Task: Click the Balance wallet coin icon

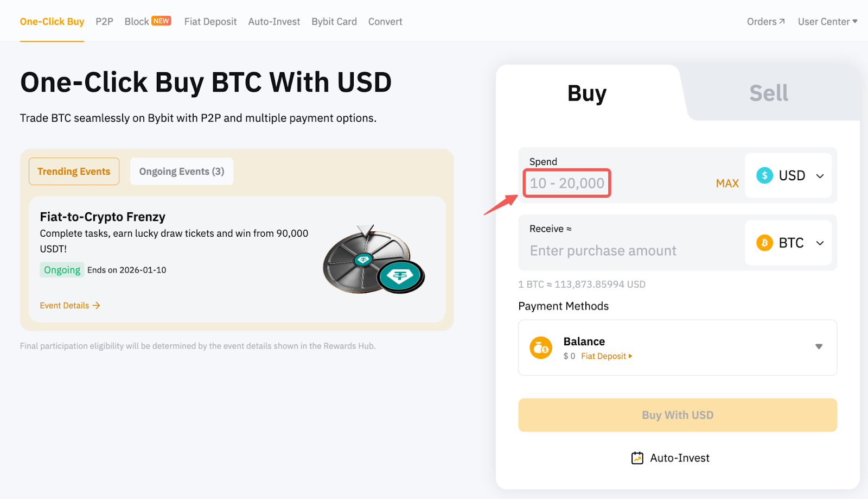Action: [541, 348]
